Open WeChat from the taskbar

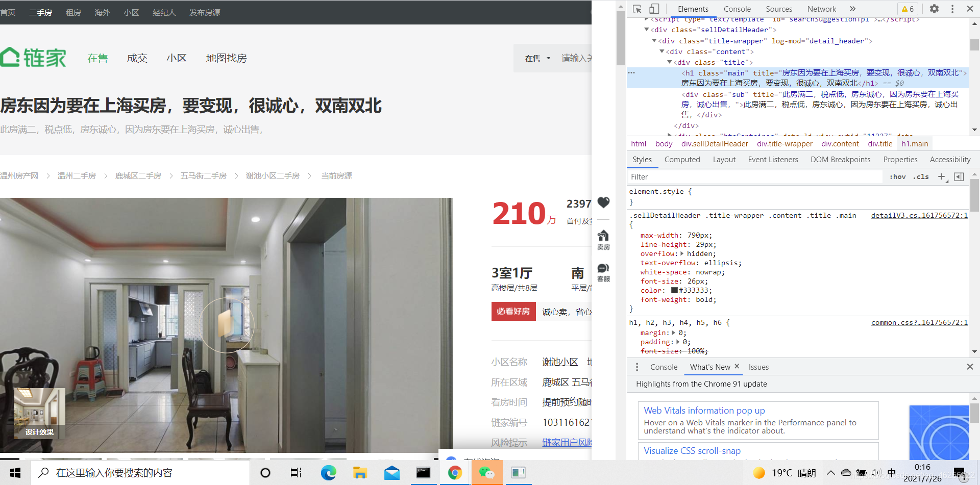[x=486, y=473]
